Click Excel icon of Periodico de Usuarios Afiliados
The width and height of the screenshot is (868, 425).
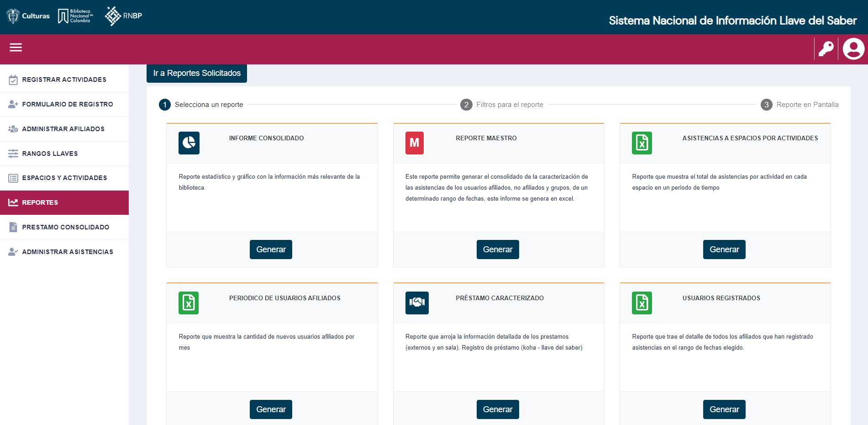189,303
